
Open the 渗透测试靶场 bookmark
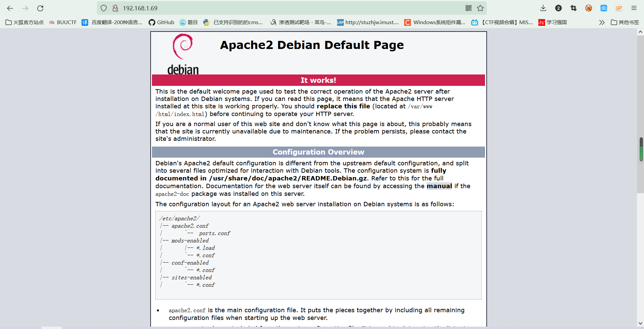[x=301, y=22]
